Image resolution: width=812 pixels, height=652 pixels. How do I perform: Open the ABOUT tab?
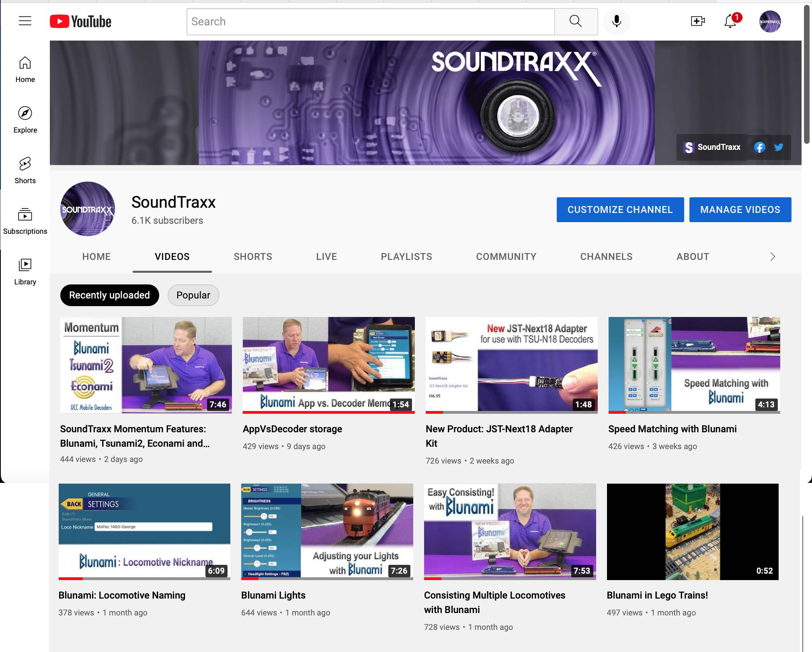tap(693, 257)
